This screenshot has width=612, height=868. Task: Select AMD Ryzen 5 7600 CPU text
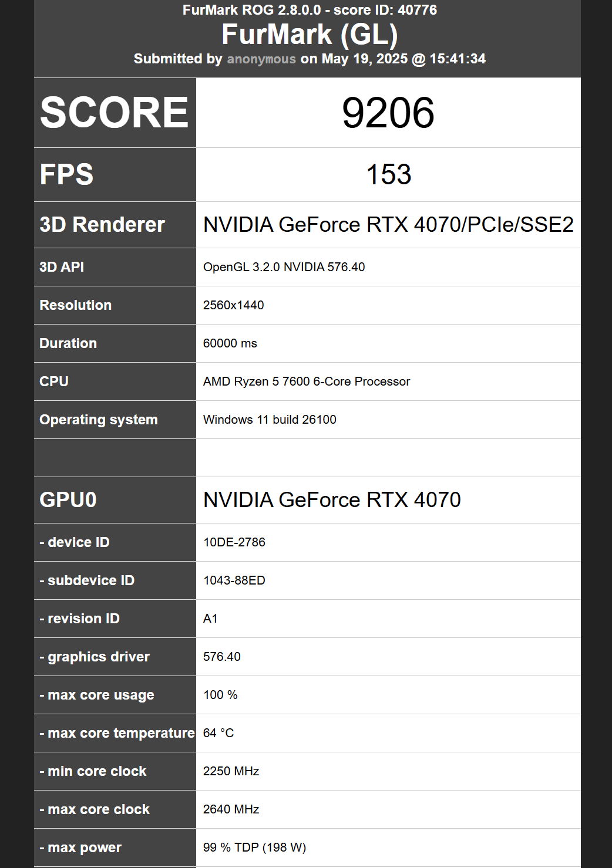306,381
